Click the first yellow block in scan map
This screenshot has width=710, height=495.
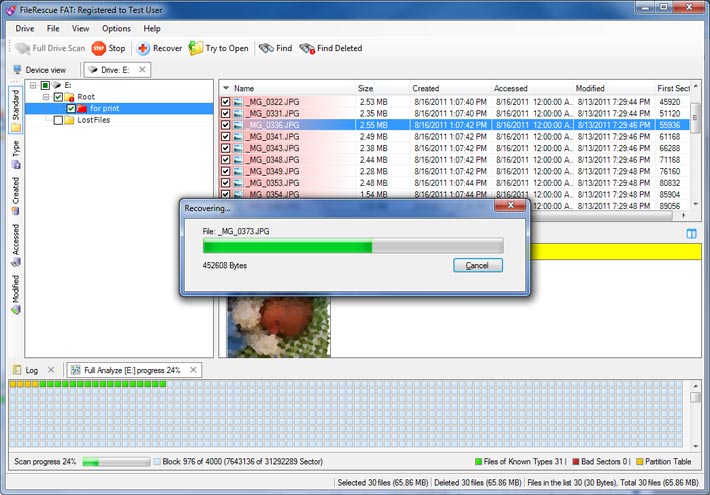(13, 384)
